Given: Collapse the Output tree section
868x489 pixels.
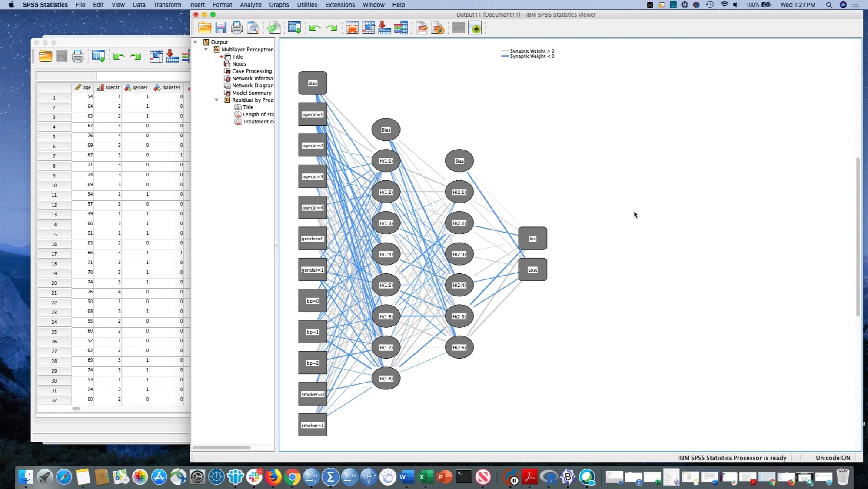Looking at the screenshot, I should [x=196, y=42].
